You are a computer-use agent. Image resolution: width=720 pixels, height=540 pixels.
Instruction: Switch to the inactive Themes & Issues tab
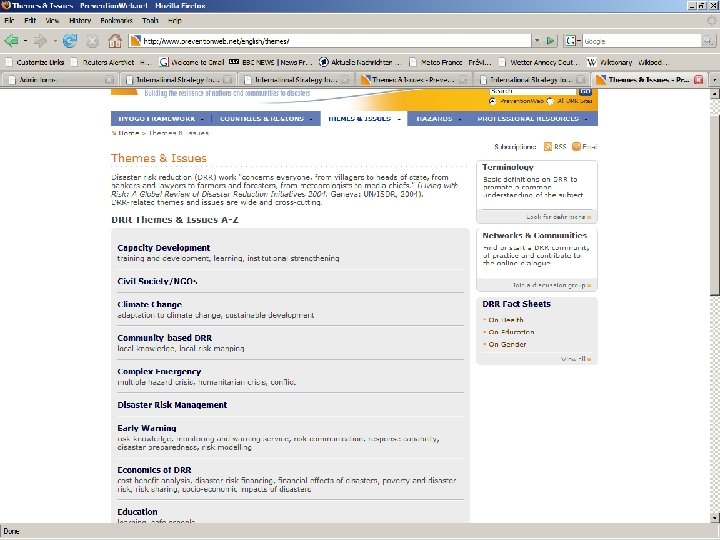pos(412,79)
